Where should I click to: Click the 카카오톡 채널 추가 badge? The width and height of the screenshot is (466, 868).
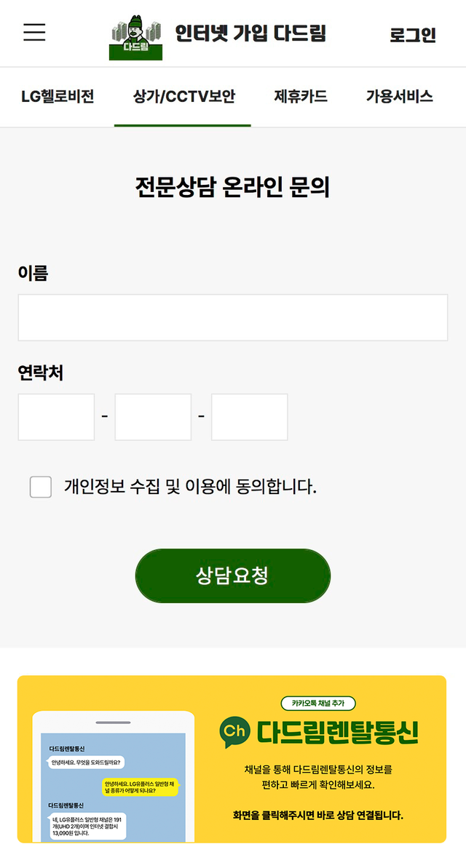tap(318, 703)
